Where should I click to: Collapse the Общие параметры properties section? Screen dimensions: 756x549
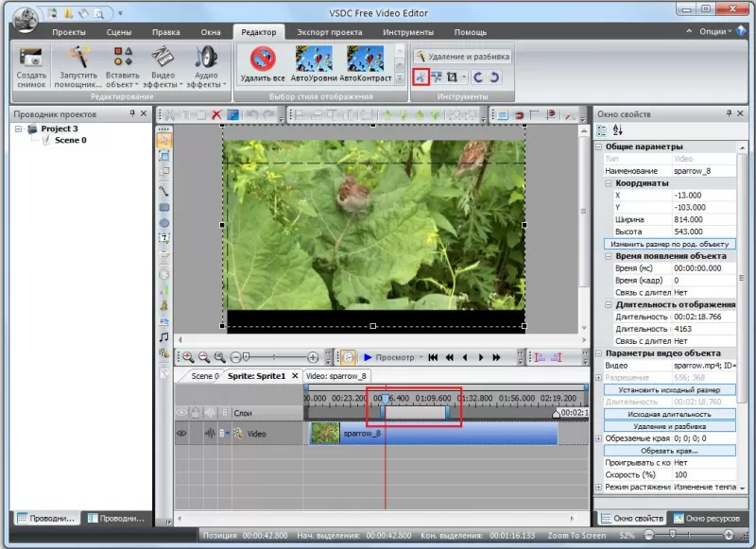tap(599, 147)
